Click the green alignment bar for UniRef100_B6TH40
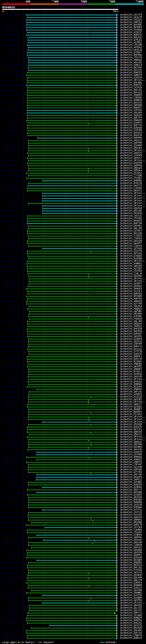The image size is (146, 644). (73, 67)
